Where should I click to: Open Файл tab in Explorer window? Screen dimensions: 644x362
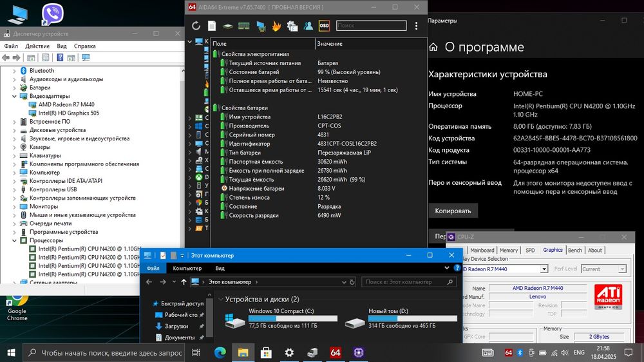pos(153,269)
